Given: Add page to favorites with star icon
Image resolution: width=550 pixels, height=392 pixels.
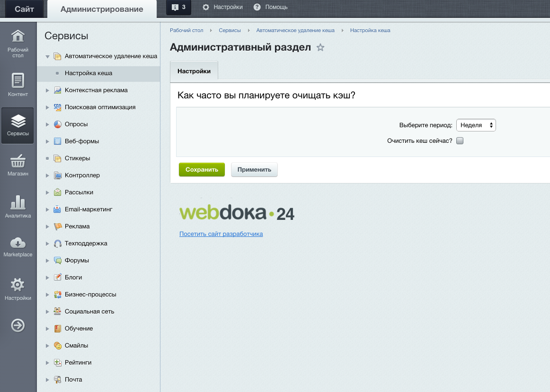Looking at the screenshot, I should point(320,47).
